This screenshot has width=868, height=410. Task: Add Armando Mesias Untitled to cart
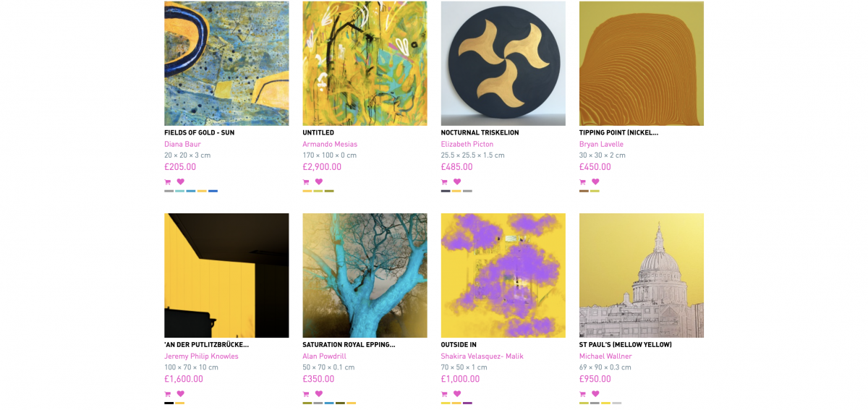click(x=306, y=182)
